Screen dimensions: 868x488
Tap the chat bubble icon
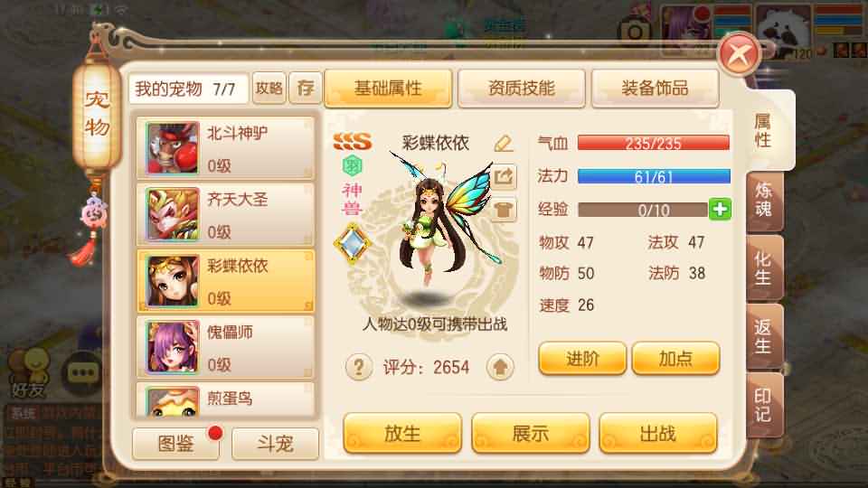pos(83,372)
